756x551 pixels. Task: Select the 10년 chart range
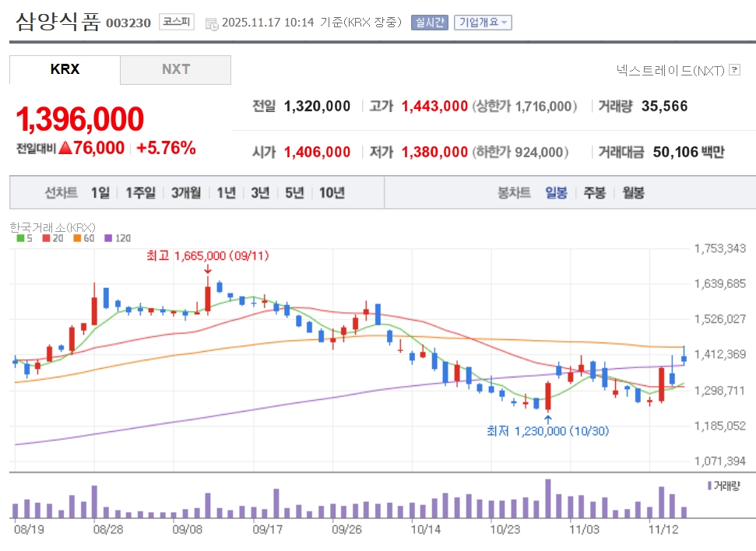click(x=332, y=193)
